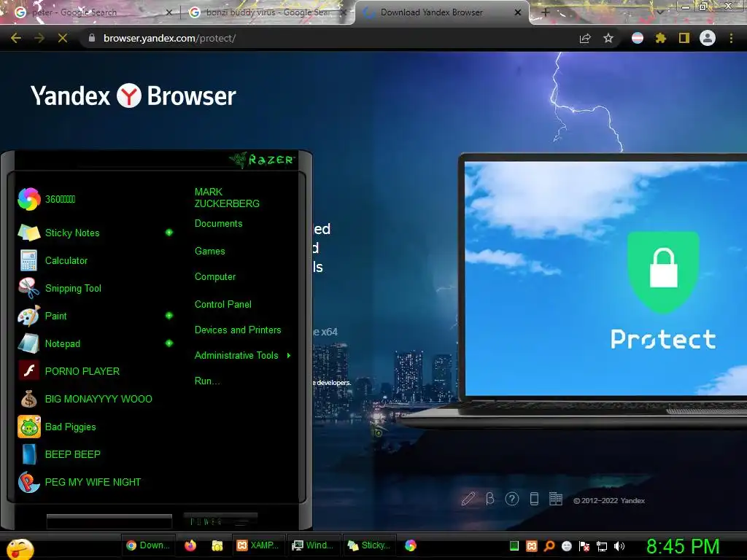
Task: Close the peter - Google Search tab
Action: pos(169,12)
